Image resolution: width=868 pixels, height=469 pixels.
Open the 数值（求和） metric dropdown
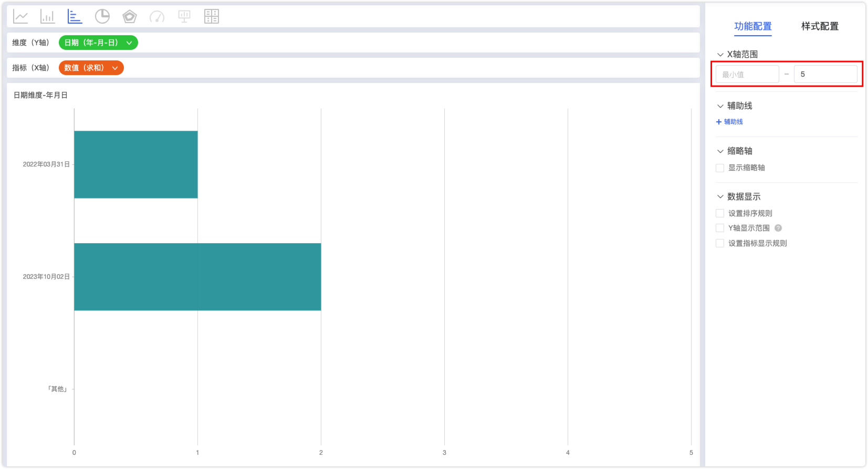pos(91,68)
